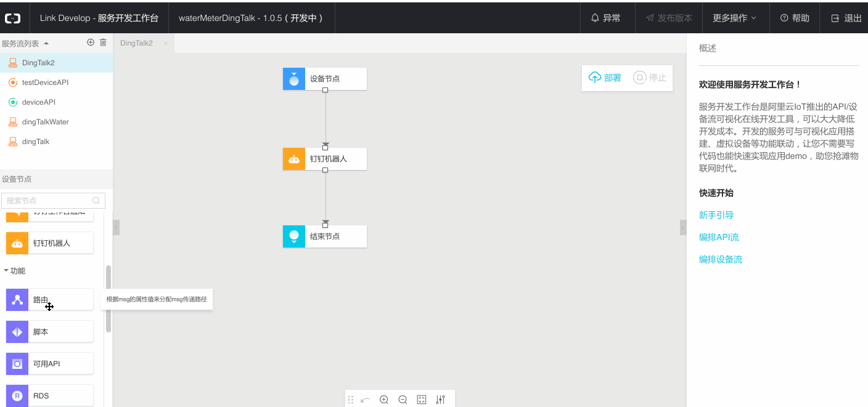Image resolution: width=868 pixels, height=407 pixels.
Task: Select testDeviceAPI in the service flow list
Action: (56, 83)
